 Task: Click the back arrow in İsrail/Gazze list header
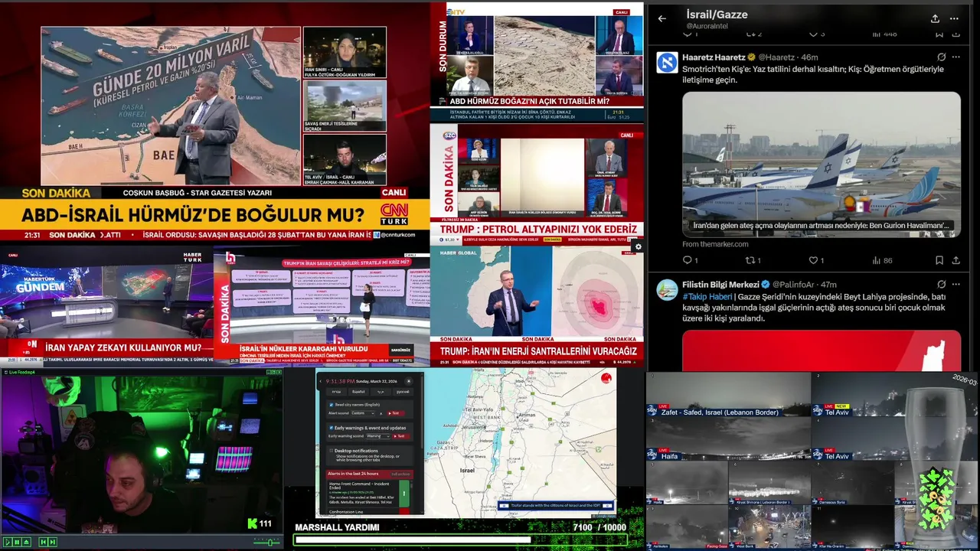662,18
